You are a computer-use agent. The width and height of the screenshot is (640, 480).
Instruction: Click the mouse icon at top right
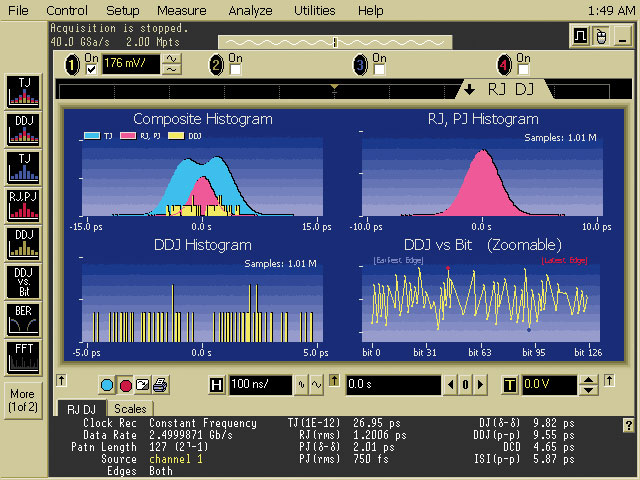[601, 36]
